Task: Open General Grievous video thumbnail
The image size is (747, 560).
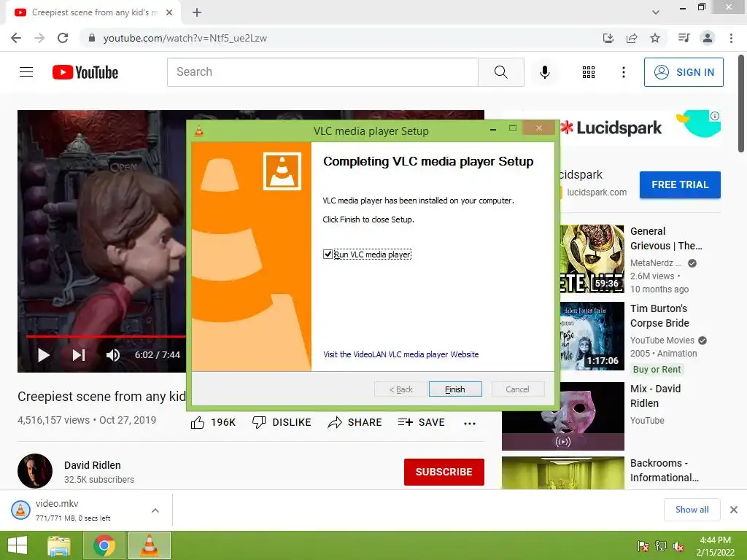Action: pos(592,259)
